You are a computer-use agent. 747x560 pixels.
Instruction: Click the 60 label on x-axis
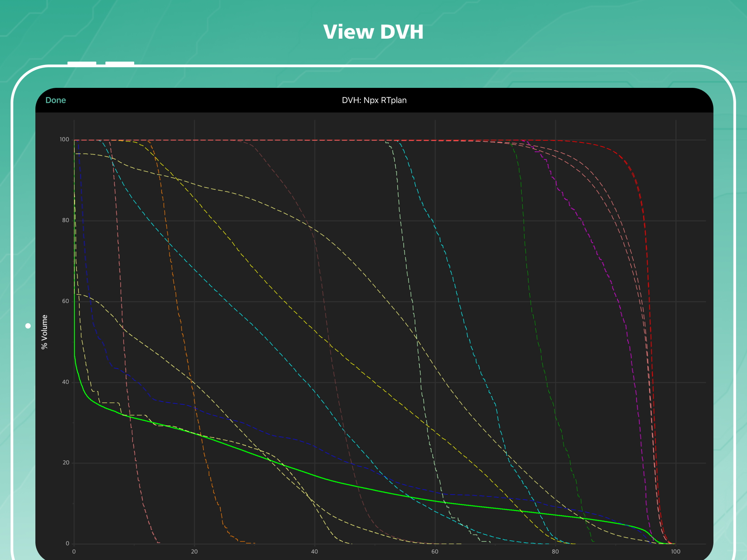435,551
